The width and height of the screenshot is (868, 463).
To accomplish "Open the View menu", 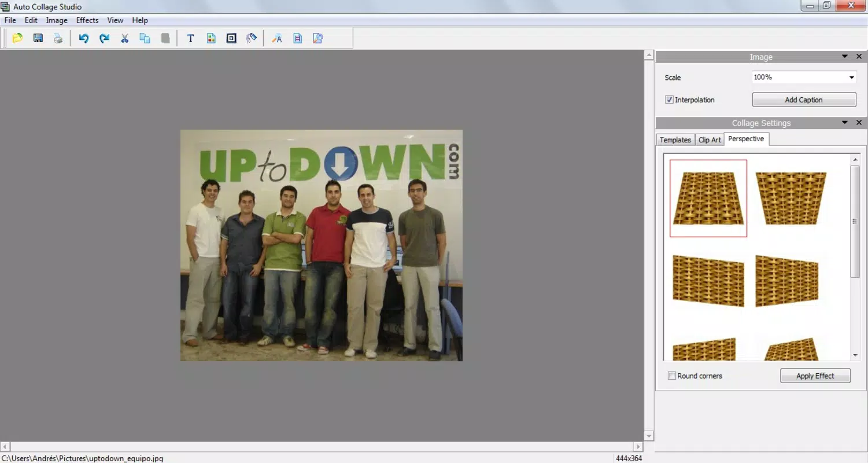I will [x=115, y=20].
